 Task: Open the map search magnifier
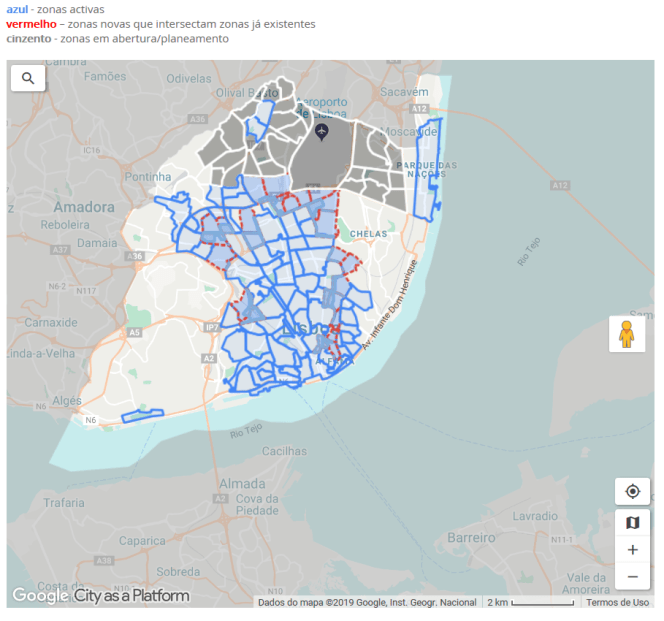coord(27,78)
